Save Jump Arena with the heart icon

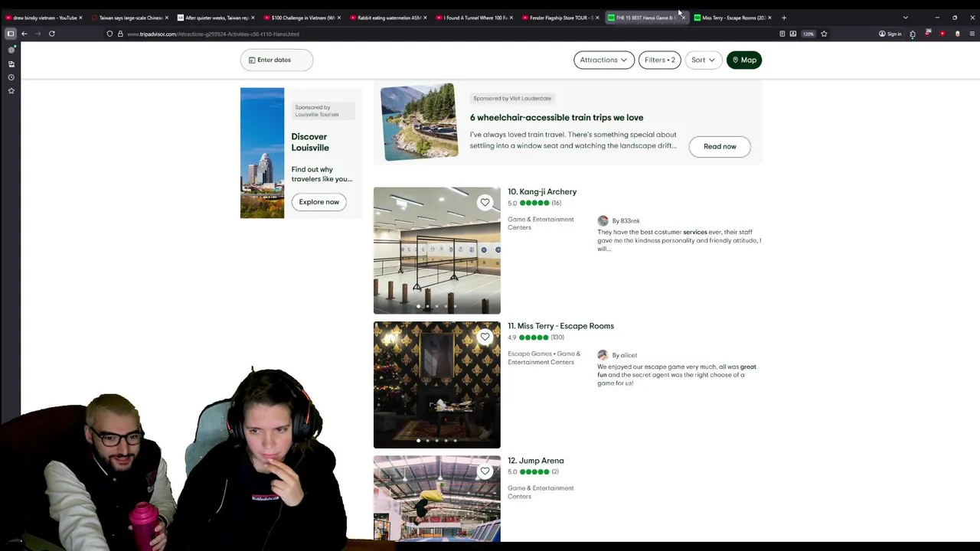pos(485,471)
